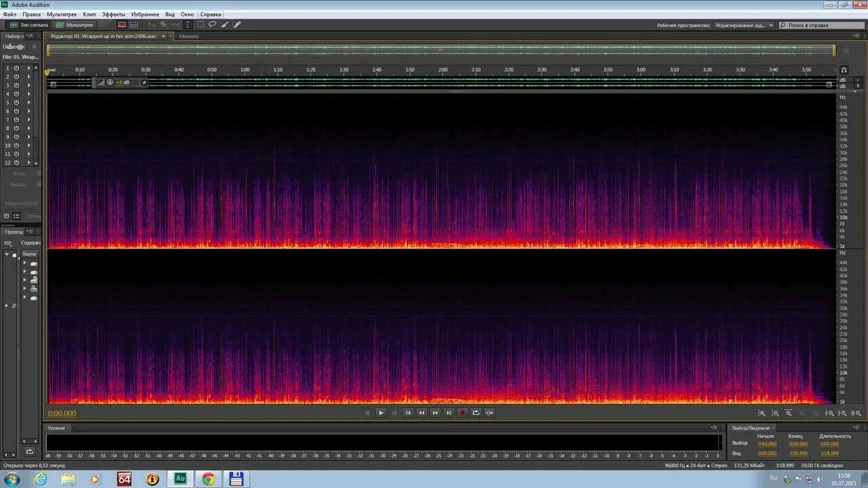Screen dimensions: 868x488
Task: Switch to the Микшер tab
Action: (x=189, y=36)
